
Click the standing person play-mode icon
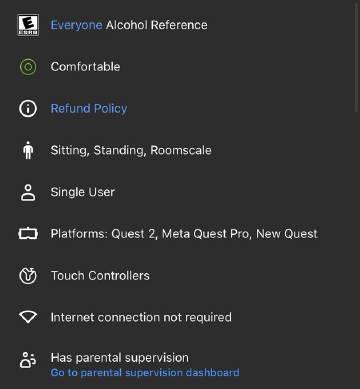pyautogui.click(x=28, y=150)
